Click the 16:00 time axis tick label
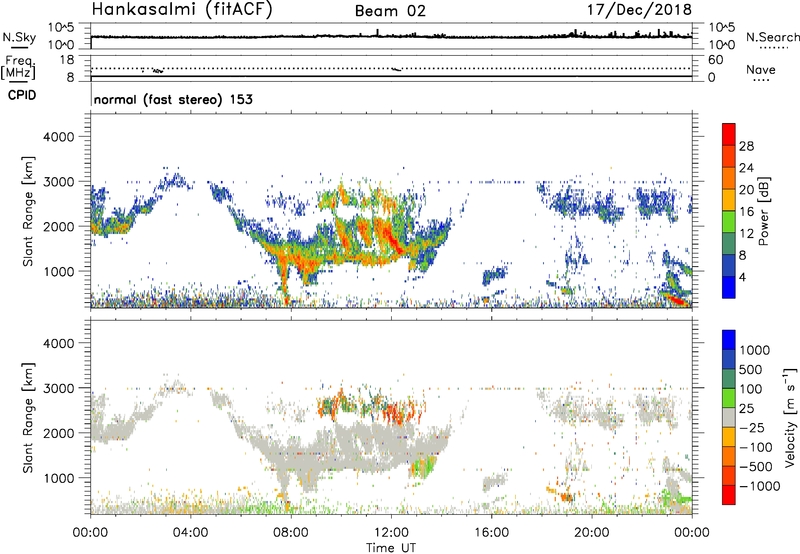800x554 pixels. 491,532
